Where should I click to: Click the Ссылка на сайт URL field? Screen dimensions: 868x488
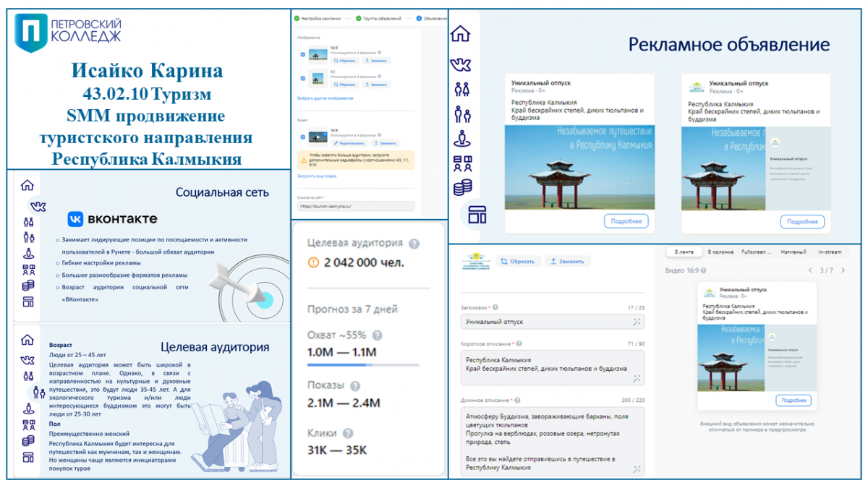(x=356, y=206)
